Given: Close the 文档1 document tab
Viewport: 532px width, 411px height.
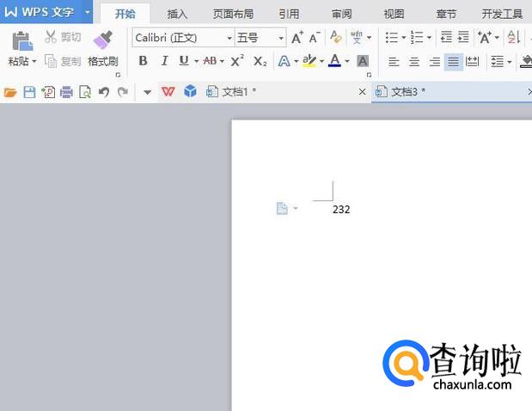Looking at the screenshot, I should click(362, 92).
